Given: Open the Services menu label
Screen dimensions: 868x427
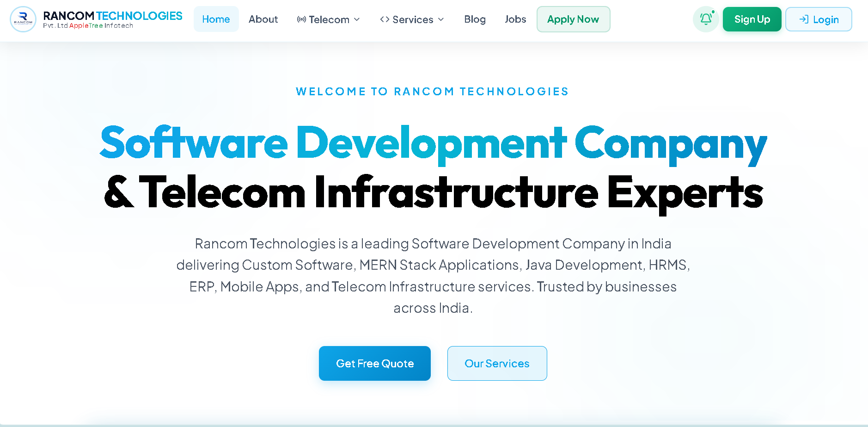Looking at the screenshot, I should tap(413, 19).
